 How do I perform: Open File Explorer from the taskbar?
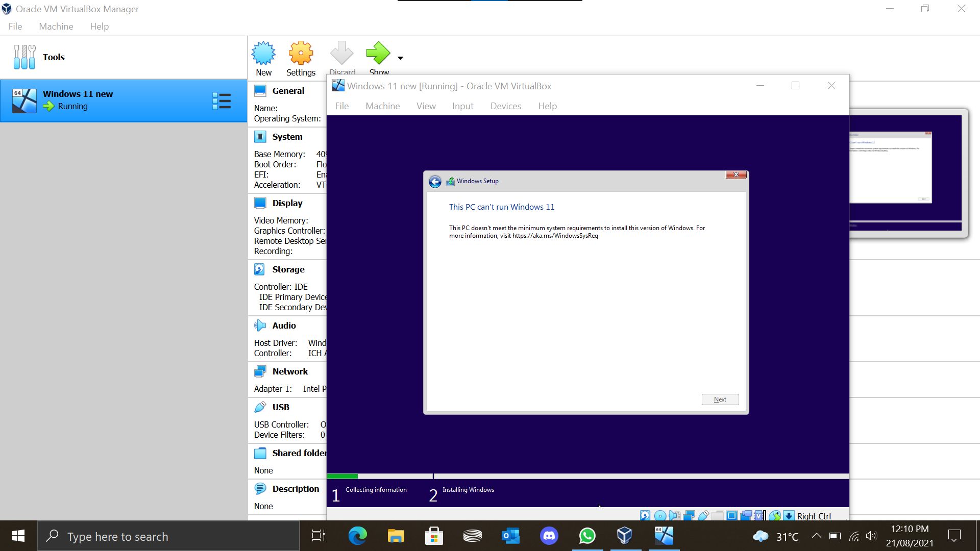[x=396, y=536]
